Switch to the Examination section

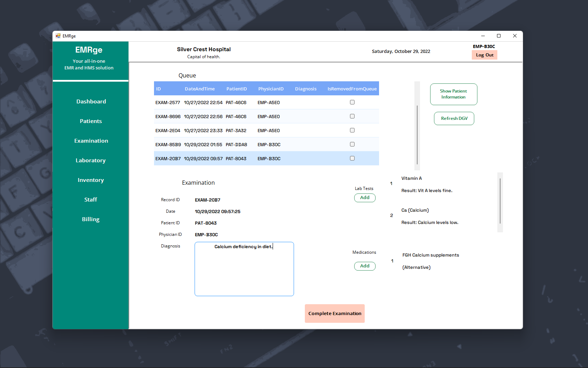point(91,141)
